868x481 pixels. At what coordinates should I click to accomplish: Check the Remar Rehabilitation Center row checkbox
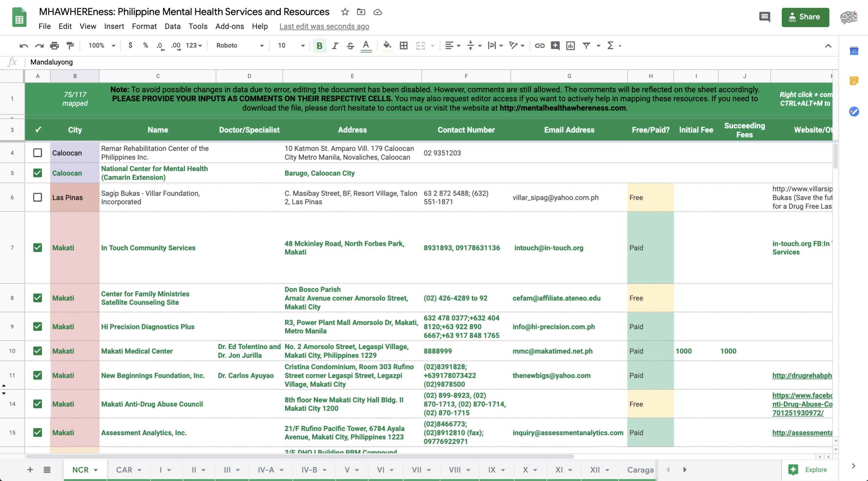tap(37, 153)
